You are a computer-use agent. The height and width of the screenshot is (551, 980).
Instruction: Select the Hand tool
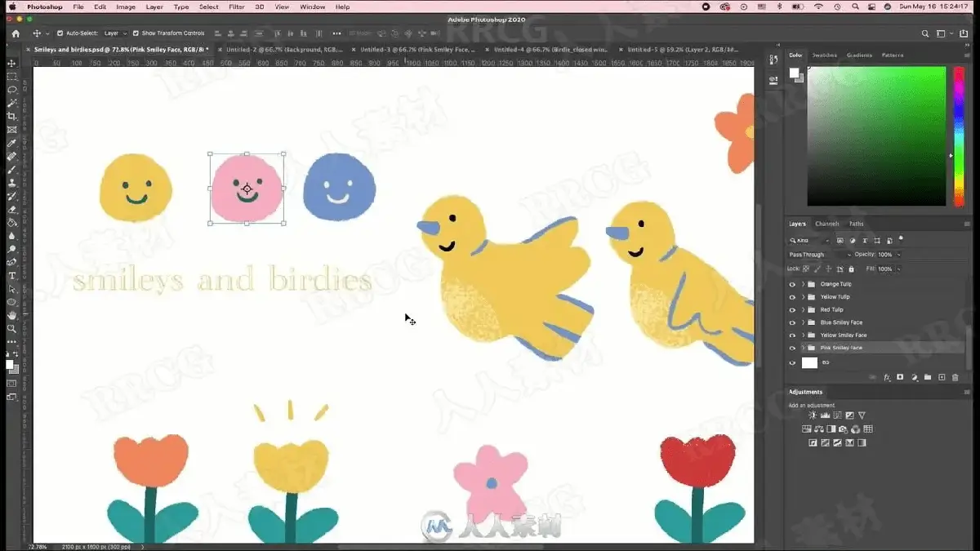pyautogui.click(x=11, y=315)
